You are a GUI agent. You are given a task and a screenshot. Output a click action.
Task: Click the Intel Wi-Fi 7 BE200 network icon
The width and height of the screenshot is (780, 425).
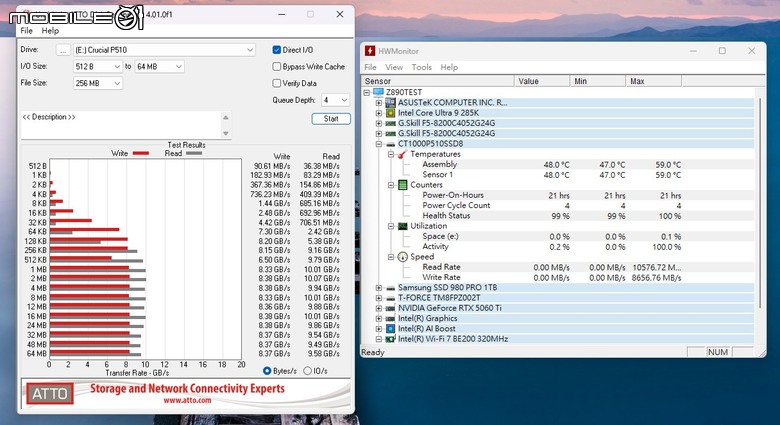[390, 339]
